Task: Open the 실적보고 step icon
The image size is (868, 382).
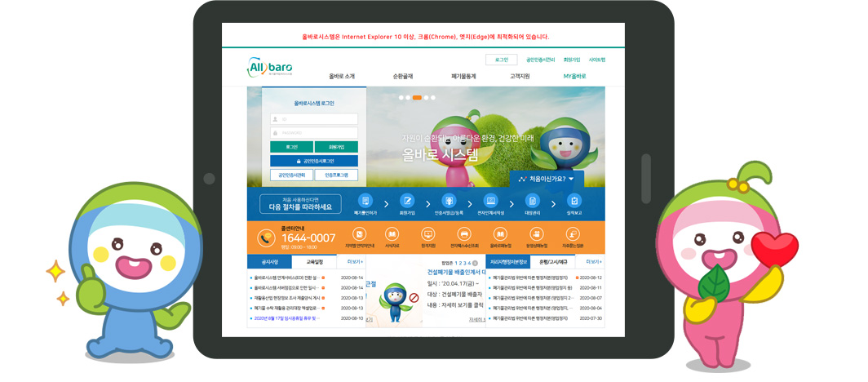Action: click(x=573, y=201)
